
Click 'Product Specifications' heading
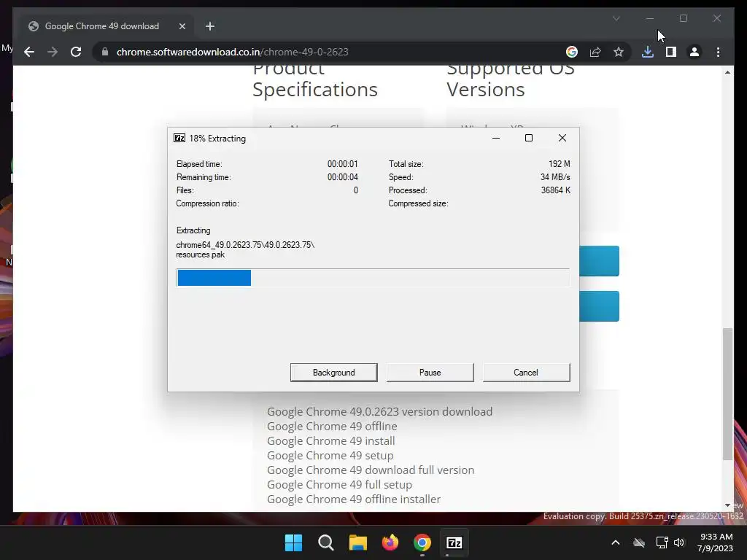(315, 82)
